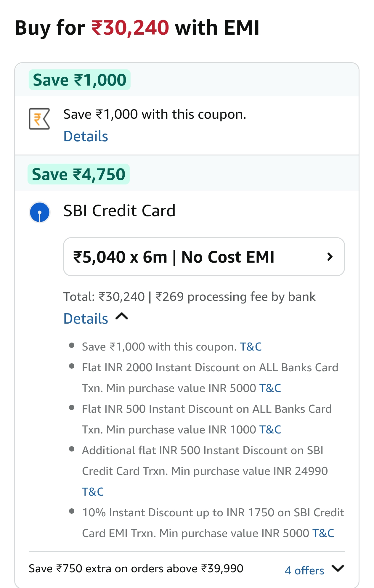The height and width of the screenshot is (588, 374).
Task: Collapse details using the up chevron
Action: pyautogui.click(x=122, y=317)
